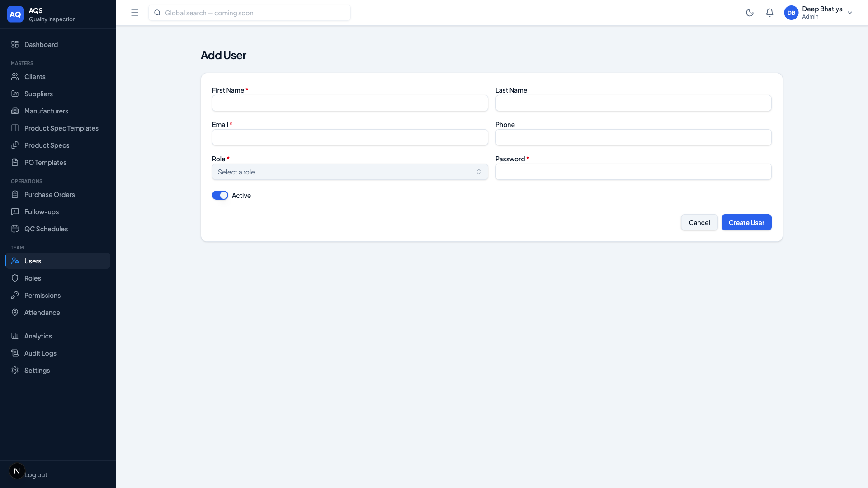Screen dimensions: 868x488
Task: Click the Follow-ups message icon
Action: [15, 211]
